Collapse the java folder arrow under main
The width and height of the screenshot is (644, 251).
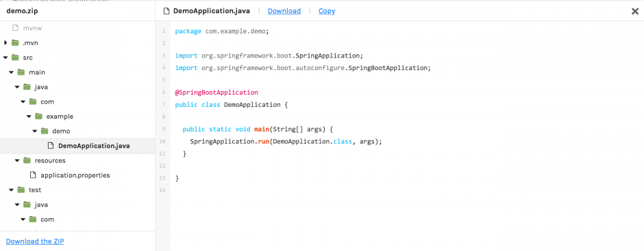(17, 87)
